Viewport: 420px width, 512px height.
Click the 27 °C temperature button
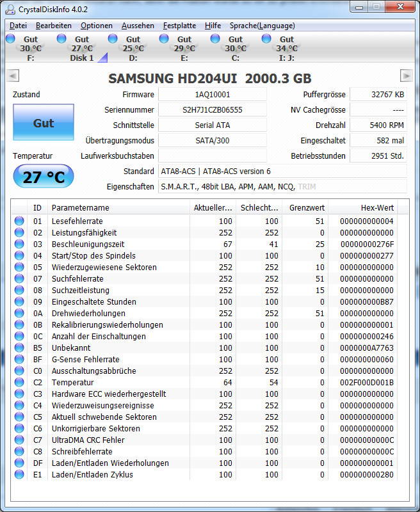[44, 177]
